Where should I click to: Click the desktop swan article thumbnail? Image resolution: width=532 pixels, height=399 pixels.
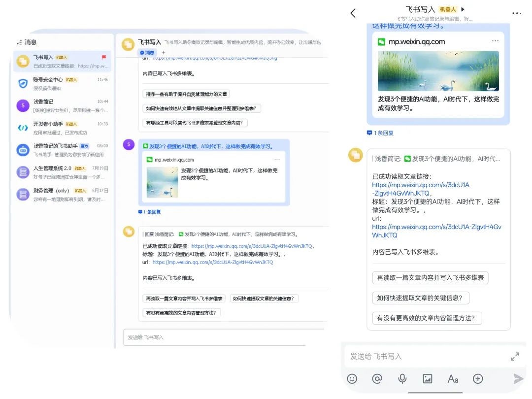tap(162, 182)
